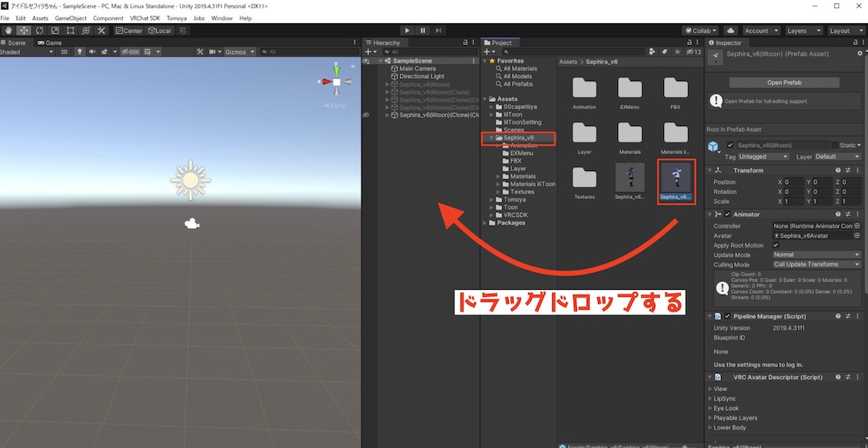
Task: Open the VRChat SDK menu
Action: [145, 18]
